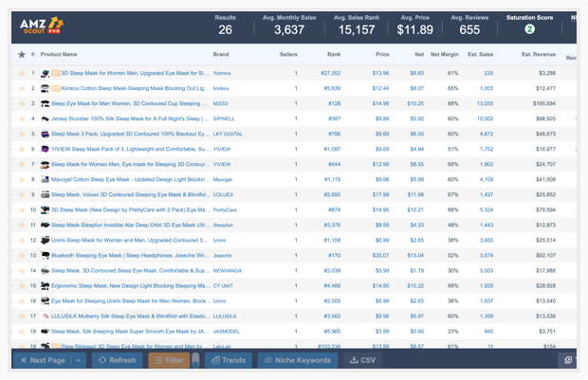The height and width of the screenshot is (380, 588).
Task: Click net margin 23% for JASMODEL
Action: [453, 332]
